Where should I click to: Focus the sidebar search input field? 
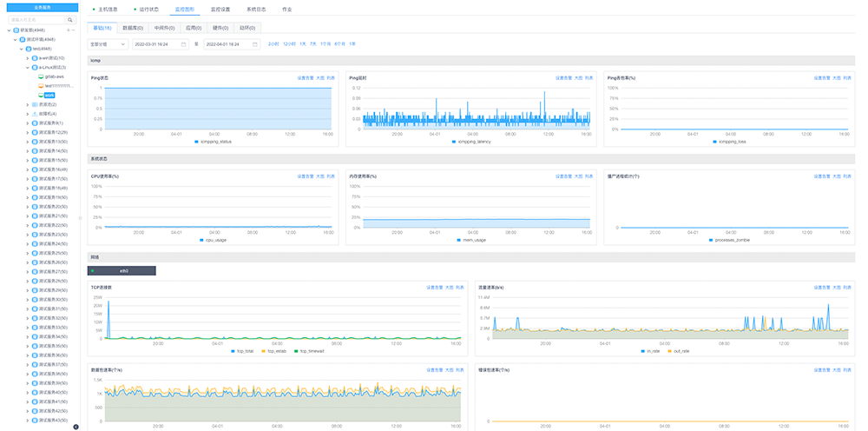coord(37,19)
